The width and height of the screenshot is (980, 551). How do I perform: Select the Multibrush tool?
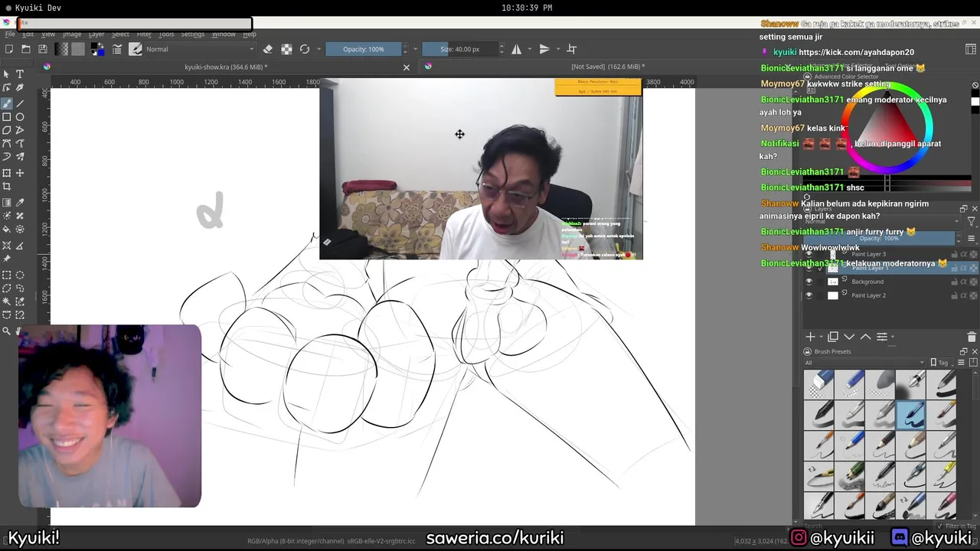(20, 157)
